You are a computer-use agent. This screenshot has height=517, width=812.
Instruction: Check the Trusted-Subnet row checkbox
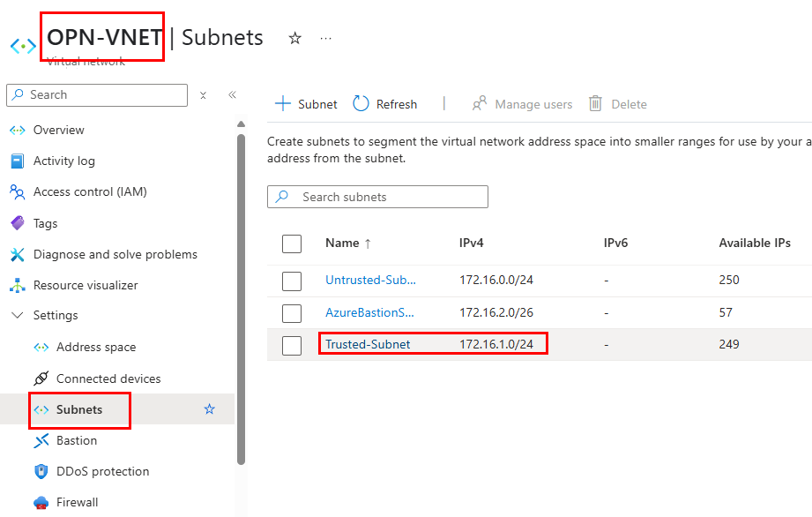click(x=292, y=346)
